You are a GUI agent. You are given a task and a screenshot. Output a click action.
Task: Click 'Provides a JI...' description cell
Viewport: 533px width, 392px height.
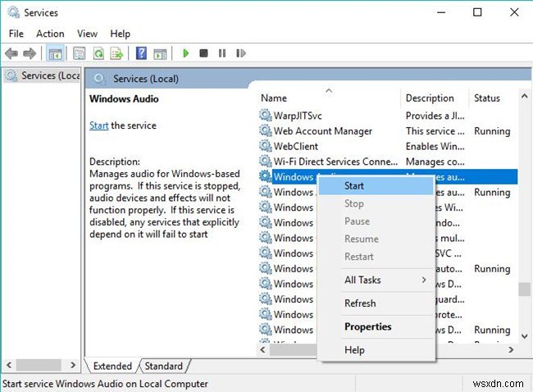point(435,116)
